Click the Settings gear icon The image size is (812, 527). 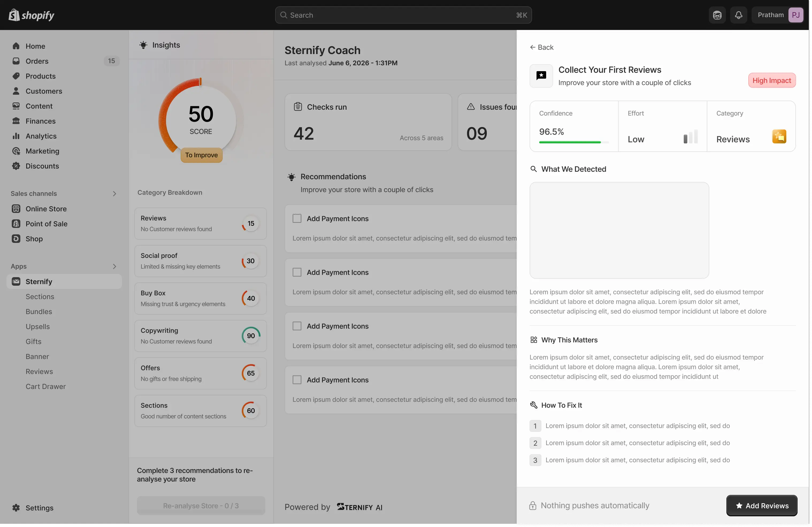point(16,508)
